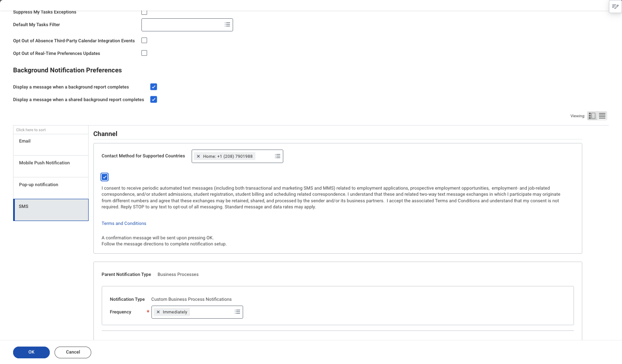Screen dimensions: 622x364
Task: Uncheck message when shared background report completes
Action: coord(154,99)
